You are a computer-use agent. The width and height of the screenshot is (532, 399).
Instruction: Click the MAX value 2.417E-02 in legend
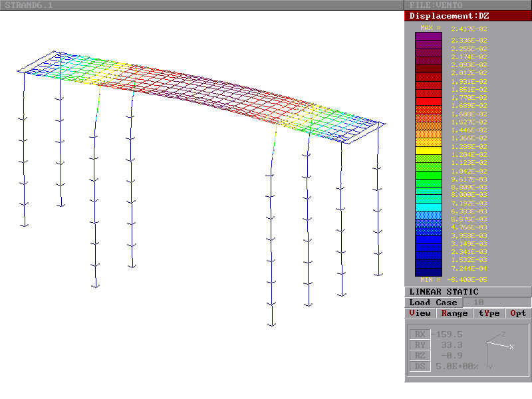click(x=469, y=29)
